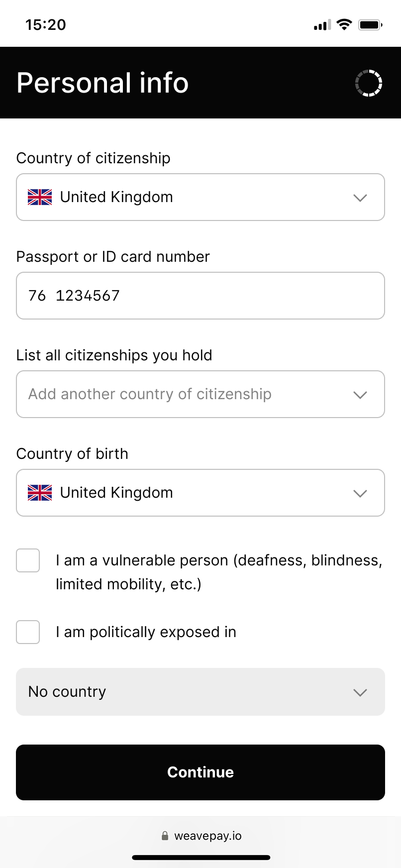Expand the No country dropdown
Viewport: 401px width, 868px height.
[200, 692]
